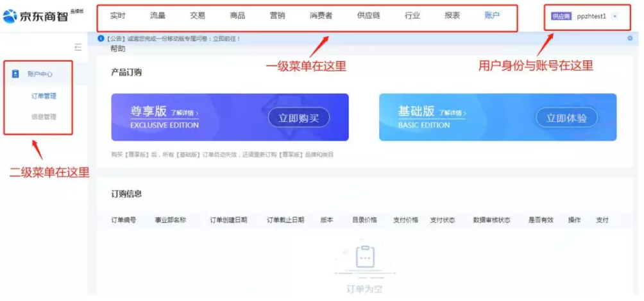Open 了解详情 for 基础版
The image size is (644, 301).
coord(452,112)
